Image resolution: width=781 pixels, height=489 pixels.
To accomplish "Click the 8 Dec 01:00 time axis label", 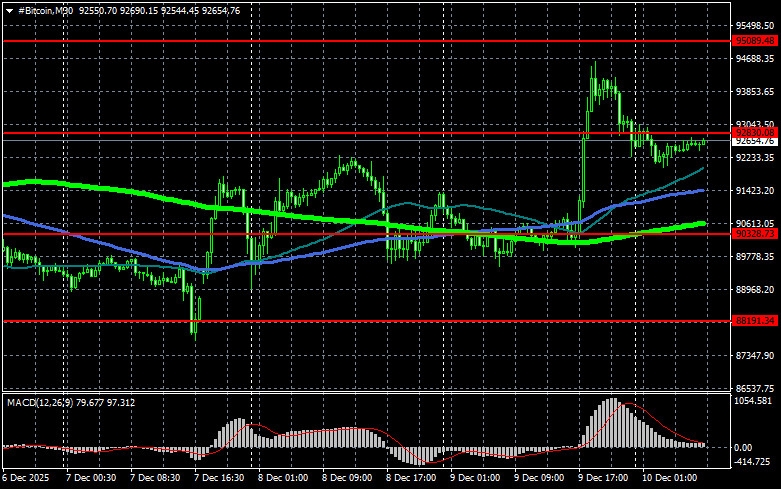I will [283, 478].
